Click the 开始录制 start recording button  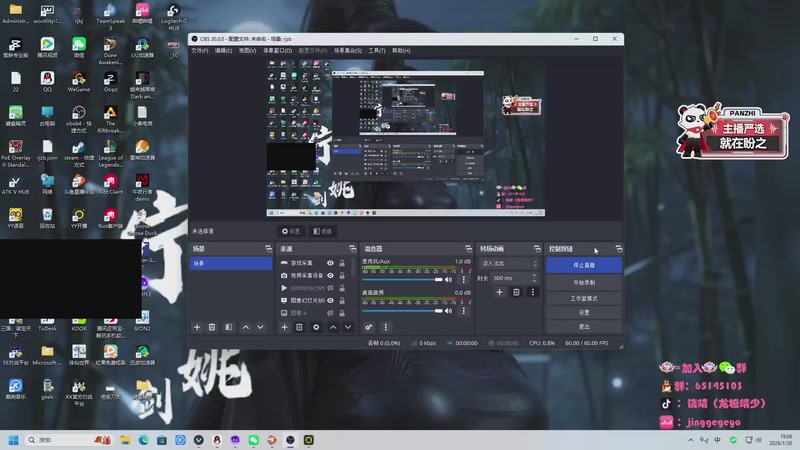tap(584, 282)
